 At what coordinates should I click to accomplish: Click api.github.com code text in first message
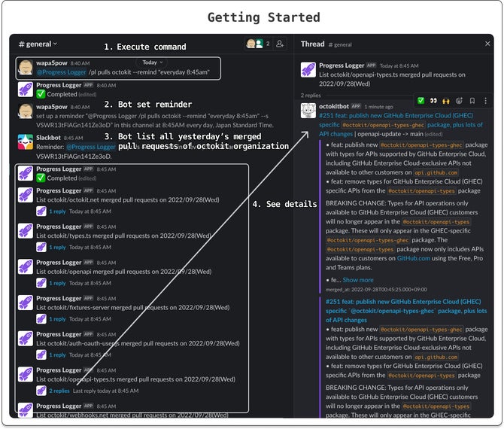point(436,172)
